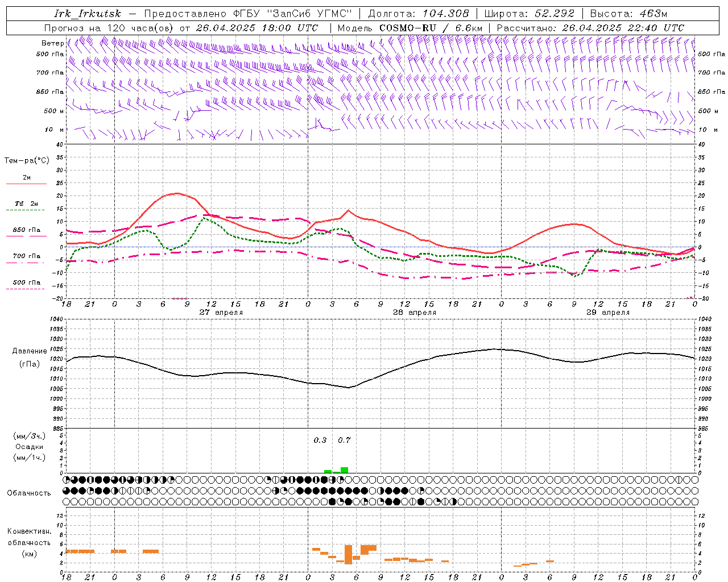Viewport: 728px width, 582px height.
Task: Click the 'Ветер' wind panel label
Action: click(x=53, y=43)
